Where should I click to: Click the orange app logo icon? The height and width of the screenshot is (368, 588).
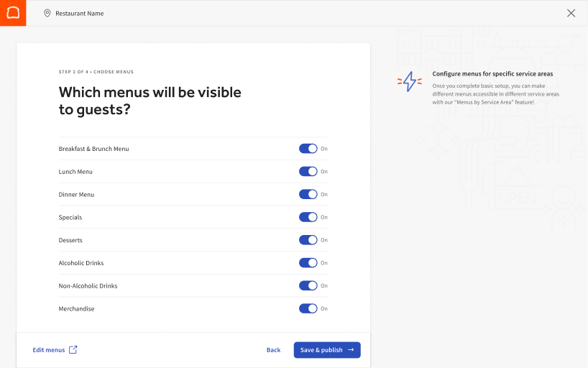[x=13, y=13]
